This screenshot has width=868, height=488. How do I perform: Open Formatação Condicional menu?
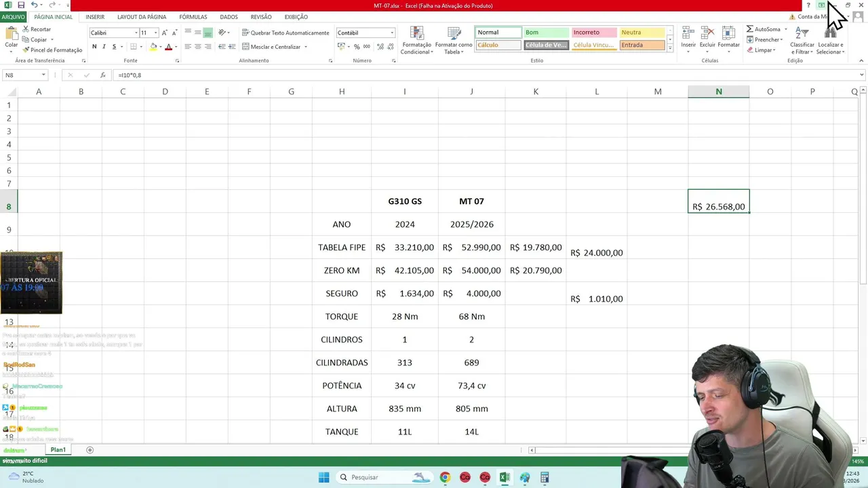click(416, 41)
